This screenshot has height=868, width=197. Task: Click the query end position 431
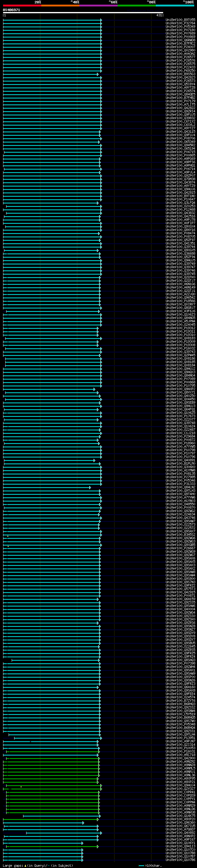coord(159,15)
